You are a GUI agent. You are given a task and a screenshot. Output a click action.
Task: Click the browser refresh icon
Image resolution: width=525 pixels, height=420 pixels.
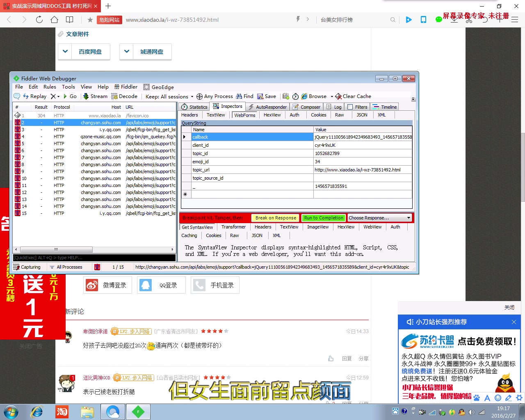tap(39, 19)
